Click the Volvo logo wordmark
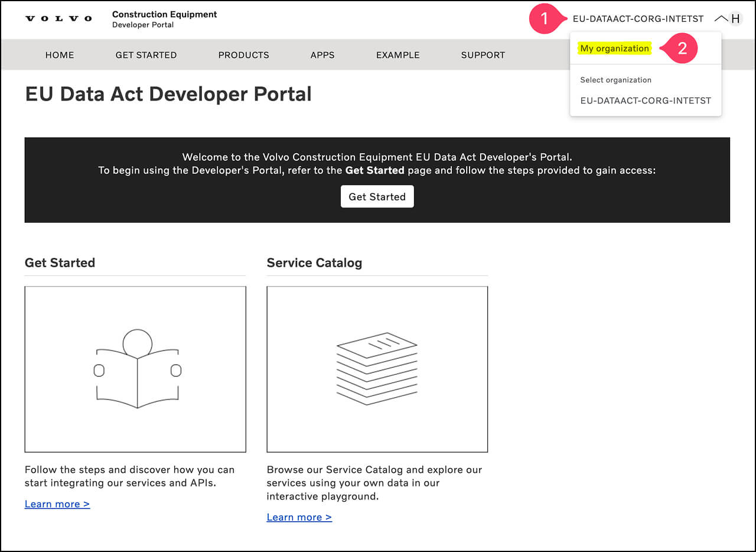The image size is (756, 552). (x=58, y=19)
